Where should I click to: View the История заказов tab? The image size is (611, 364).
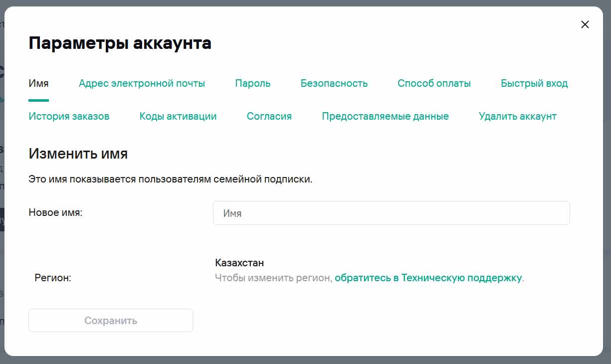[x=69, y=116]
